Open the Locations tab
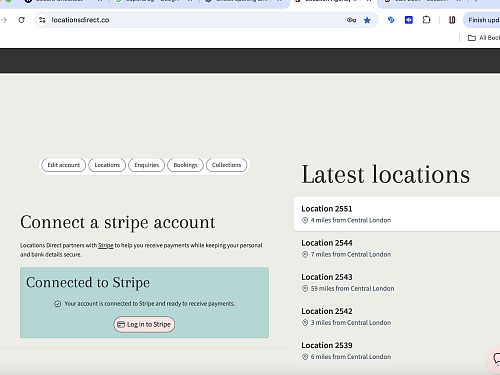The height and width of the screenshot is (375, 500). click(x=107, y=165)
